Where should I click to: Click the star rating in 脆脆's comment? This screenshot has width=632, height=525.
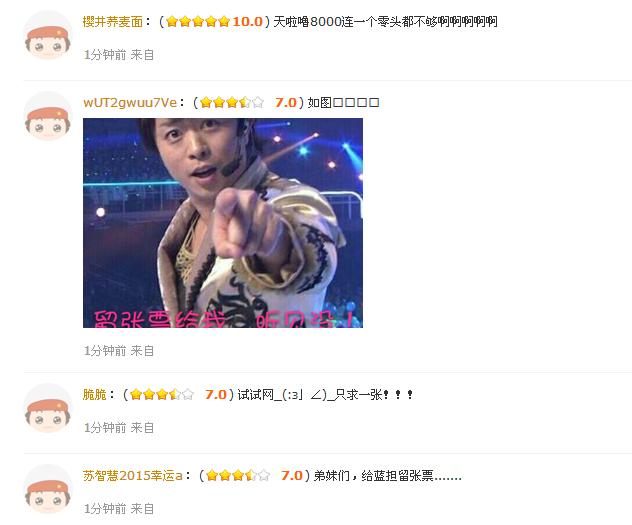coord(162,394)
